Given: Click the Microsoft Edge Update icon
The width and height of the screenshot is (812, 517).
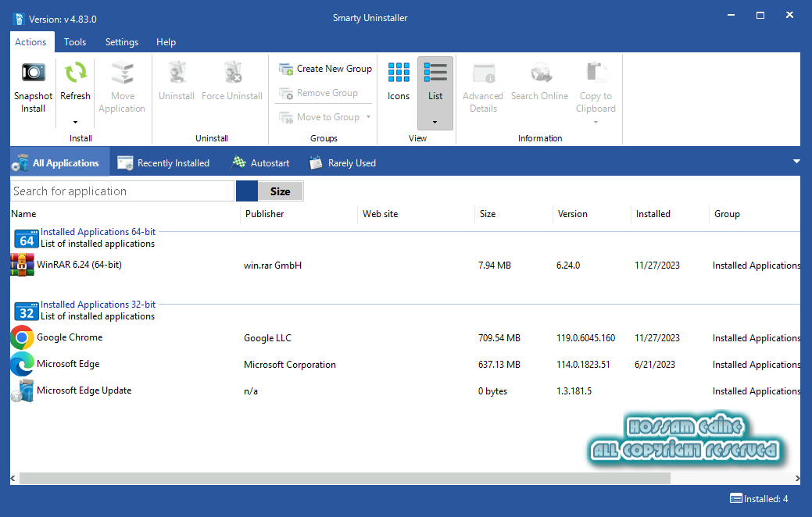Looking at the screenshot, I should [x=22, y=391].
